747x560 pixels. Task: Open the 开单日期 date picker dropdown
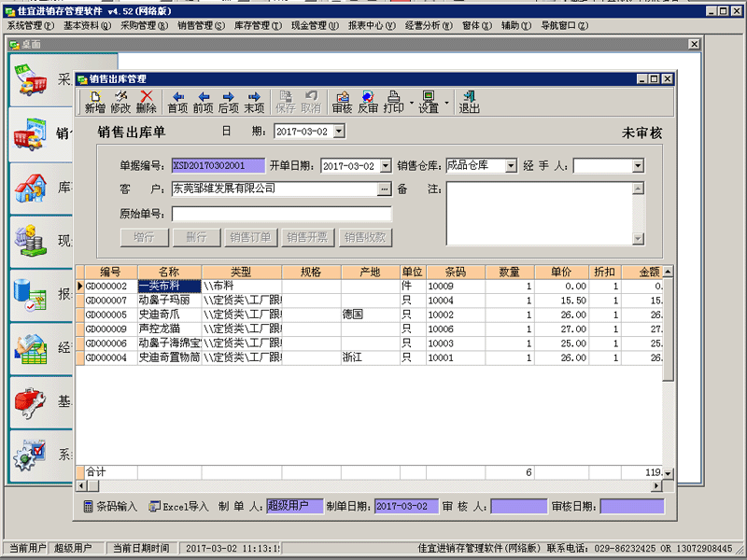tap(385, 166)
